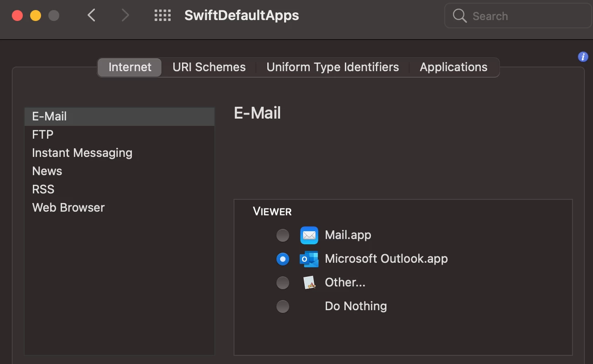Select the Do Nothing radio button

click(283, 307)
